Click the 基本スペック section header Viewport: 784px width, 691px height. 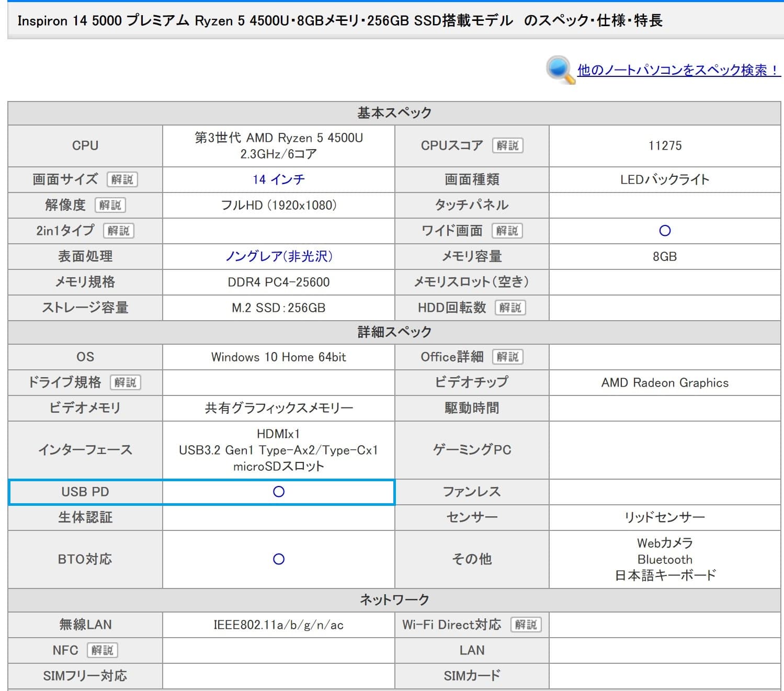(x=394, y=113)
